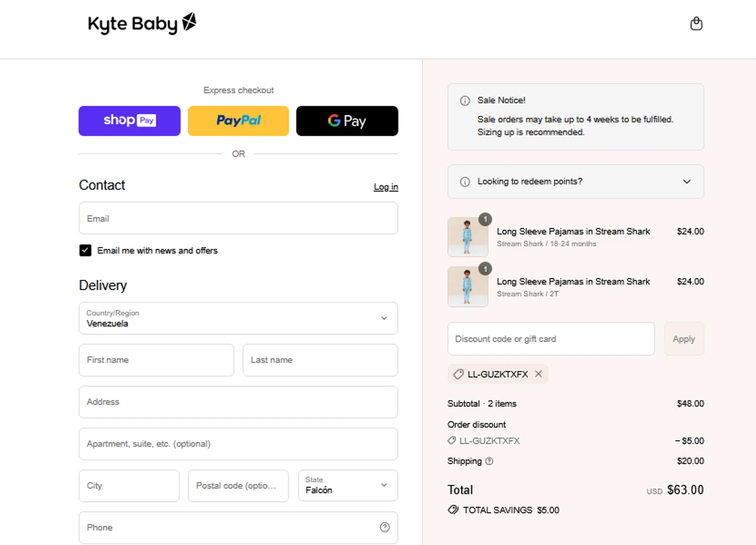Click the Log in link
The image size is (756, 545).
386,187
